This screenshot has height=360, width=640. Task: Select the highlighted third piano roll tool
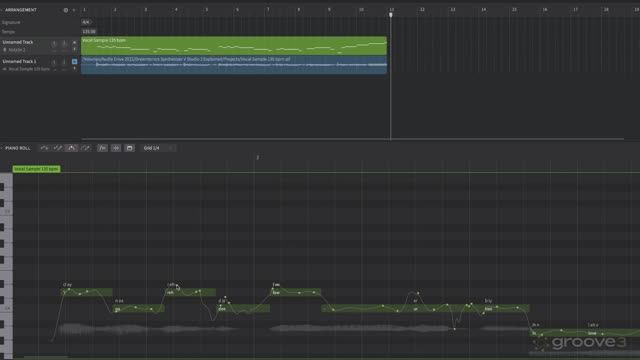[71, 148]
